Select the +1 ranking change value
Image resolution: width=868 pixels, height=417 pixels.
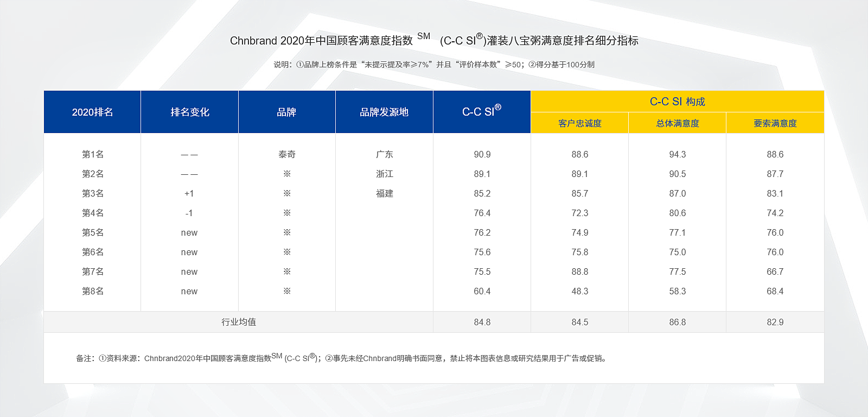189,193
